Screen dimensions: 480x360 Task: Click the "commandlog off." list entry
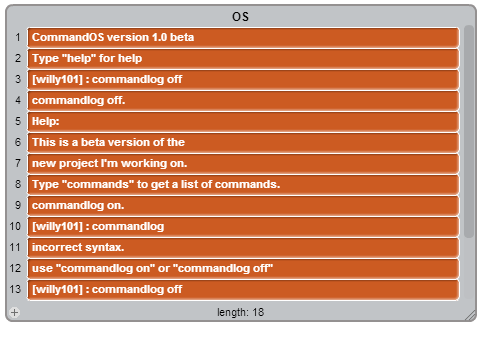243,100
